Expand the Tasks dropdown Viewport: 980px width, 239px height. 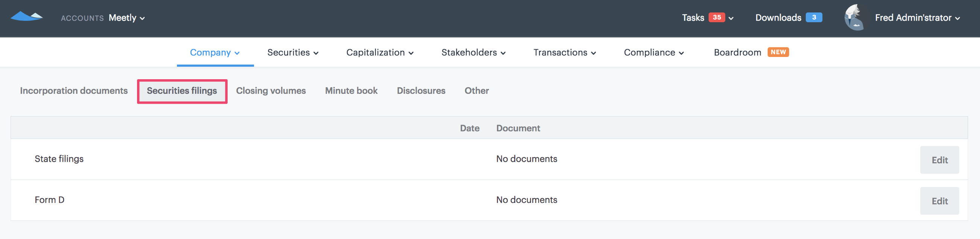click(x=708, y=18)
